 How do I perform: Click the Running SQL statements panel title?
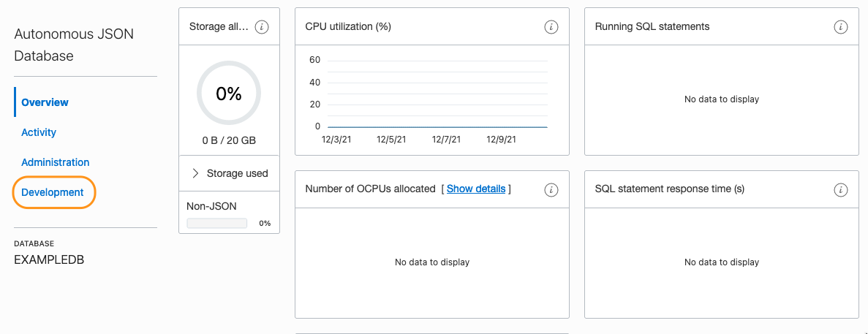(x=652, y=26)
